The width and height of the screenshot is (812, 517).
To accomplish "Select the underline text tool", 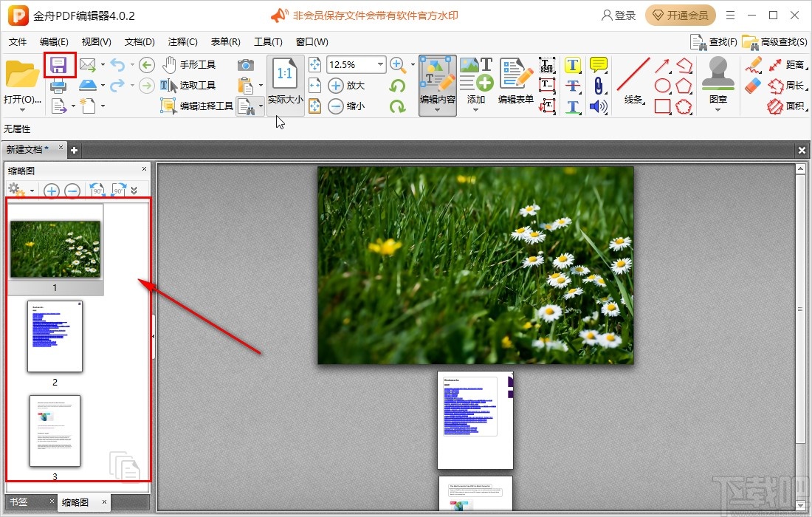I will [x=572, y=106].
